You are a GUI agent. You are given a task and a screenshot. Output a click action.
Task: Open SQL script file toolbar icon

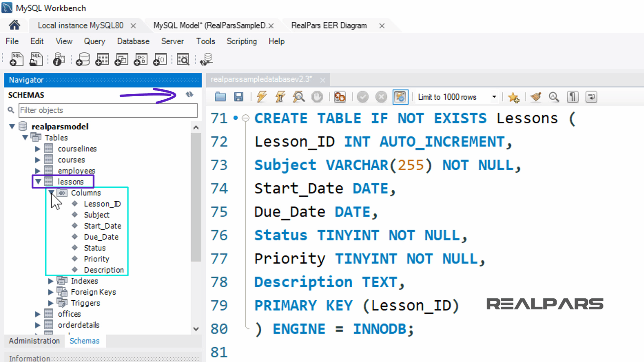36,59
